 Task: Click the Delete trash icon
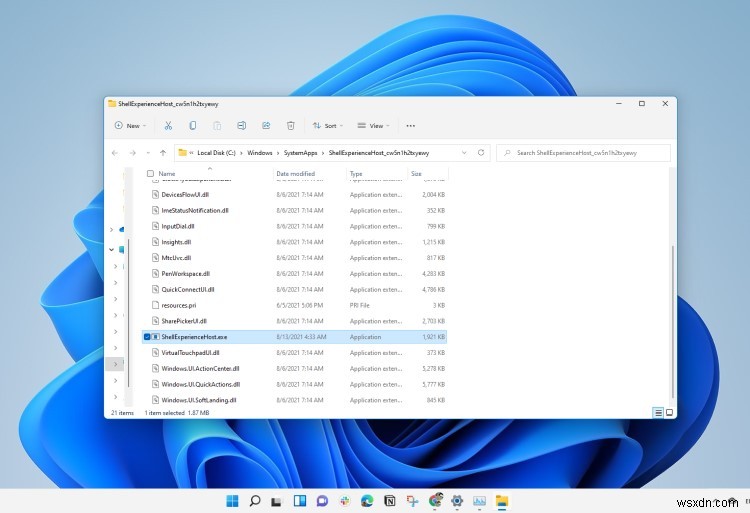pyautogui.click(x=290, y=126)
